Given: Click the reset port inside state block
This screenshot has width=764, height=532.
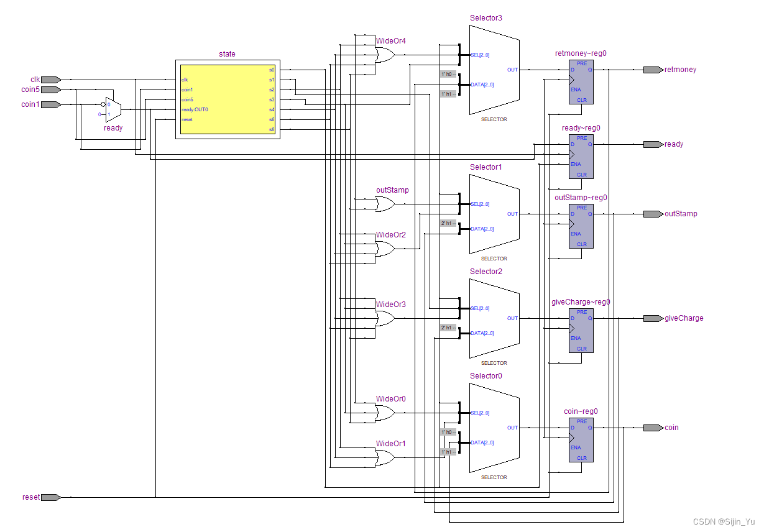Looking at the screenshot, I should 187,119.
